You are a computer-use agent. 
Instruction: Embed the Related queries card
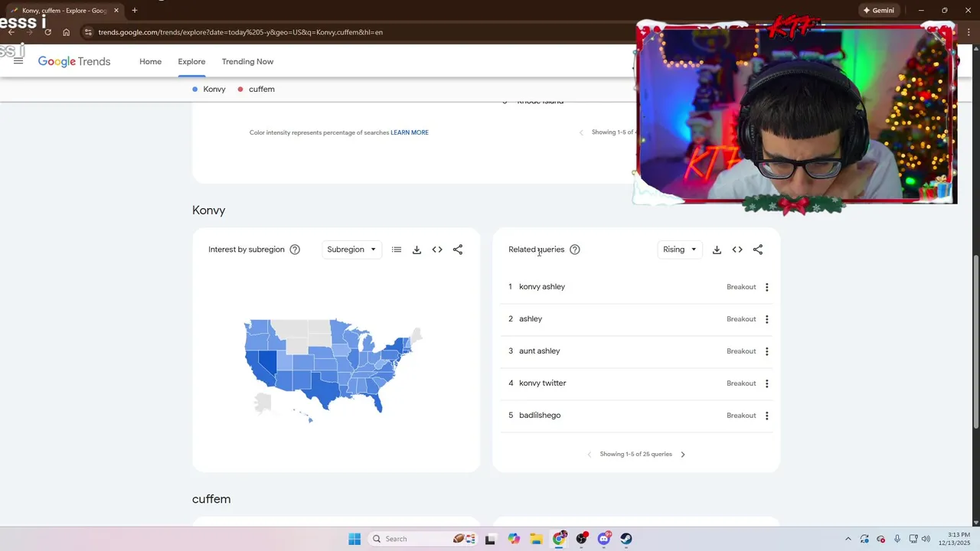(737, 249)
